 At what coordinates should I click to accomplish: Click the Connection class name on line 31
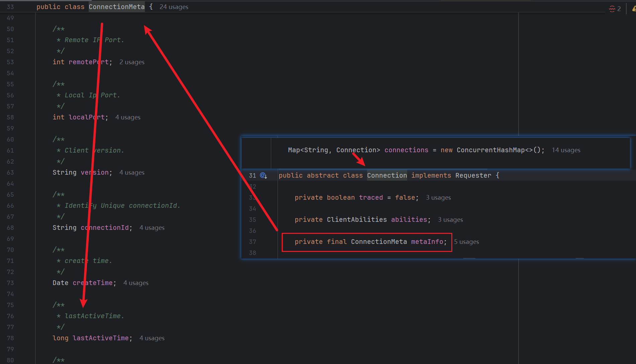387,176
